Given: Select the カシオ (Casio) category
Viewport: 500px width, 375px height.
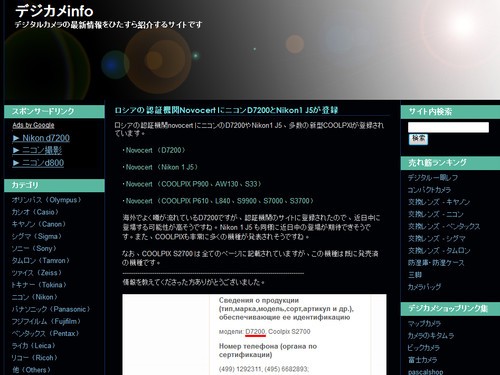Looking at the screenshot, I should click(x=35, y=212).
